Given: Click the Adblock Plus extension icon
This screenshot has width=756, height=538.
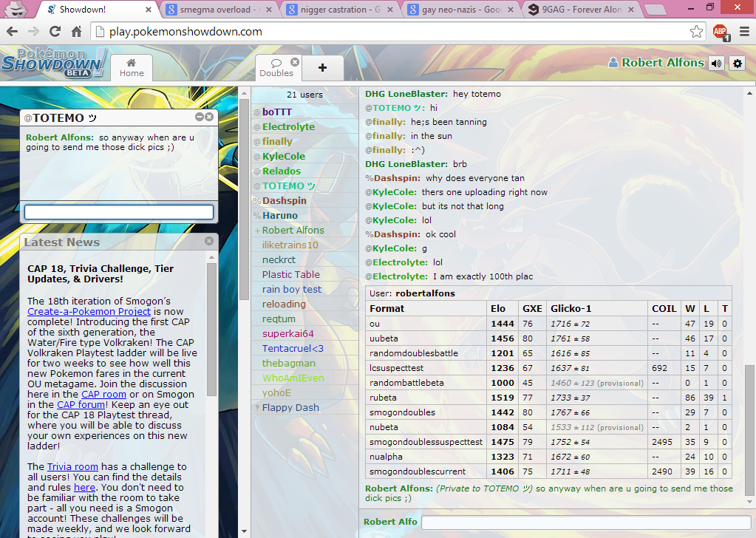Looking at the screenshot, I should tap(720, 32).
